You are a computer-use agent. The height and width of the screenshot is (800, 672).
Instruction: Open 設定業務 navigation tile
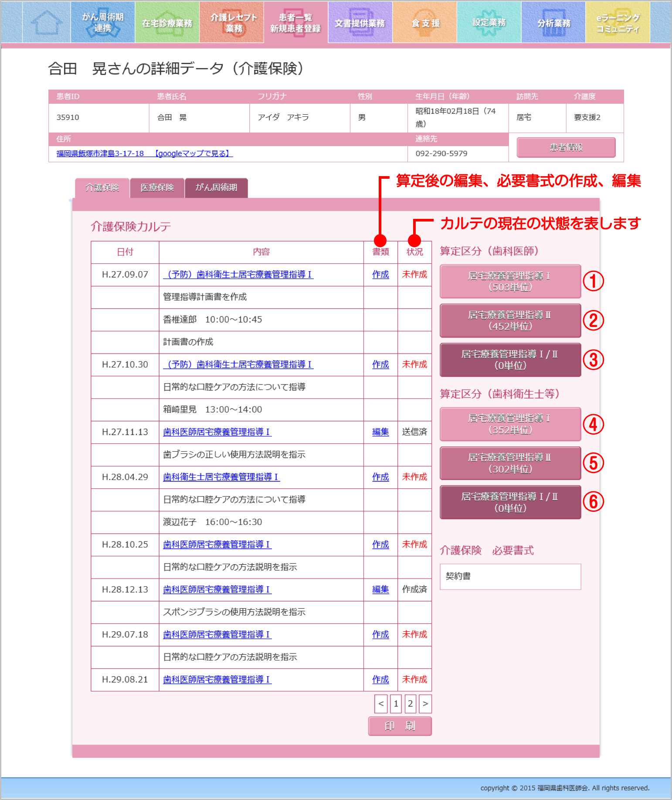click(489, 22)
